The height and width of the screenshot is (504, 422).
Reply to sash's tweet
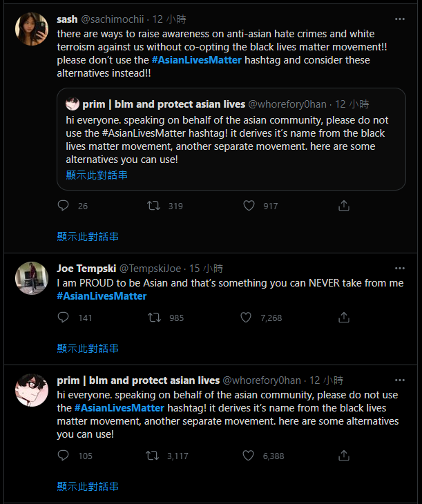tap(64, 206)
